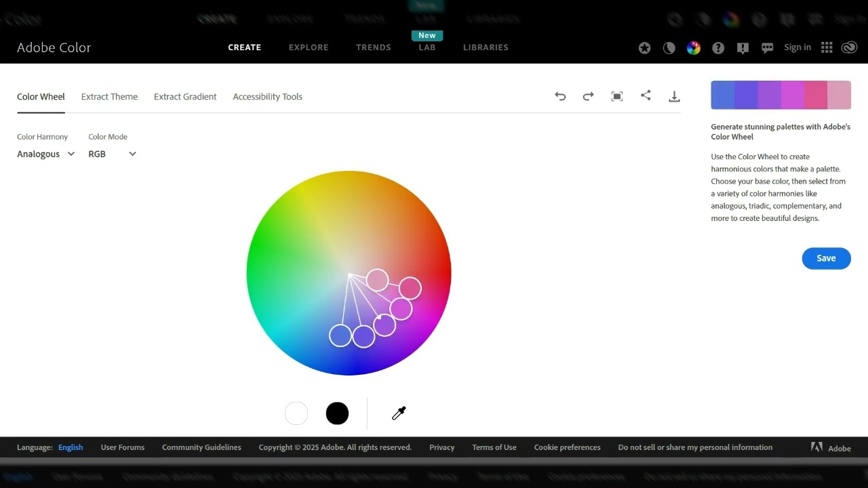Screen dimensions: 868x488
Task: Open the chat speech bubble icon
Action: point(767,47)
